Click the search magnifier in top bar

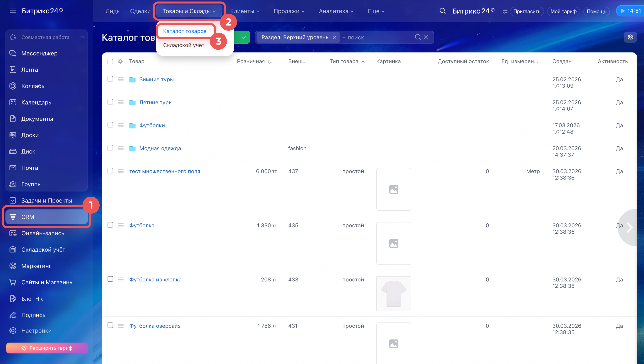pos(442,11)
